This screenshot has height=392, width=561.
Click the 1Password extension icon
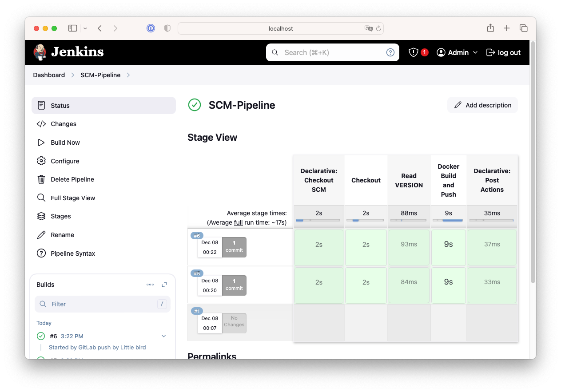coord(151,28)
